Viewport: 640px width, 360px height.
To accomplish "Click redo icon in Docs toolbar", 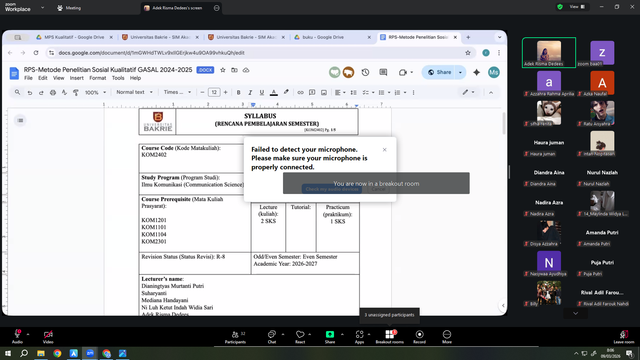I will pos(41,93).
